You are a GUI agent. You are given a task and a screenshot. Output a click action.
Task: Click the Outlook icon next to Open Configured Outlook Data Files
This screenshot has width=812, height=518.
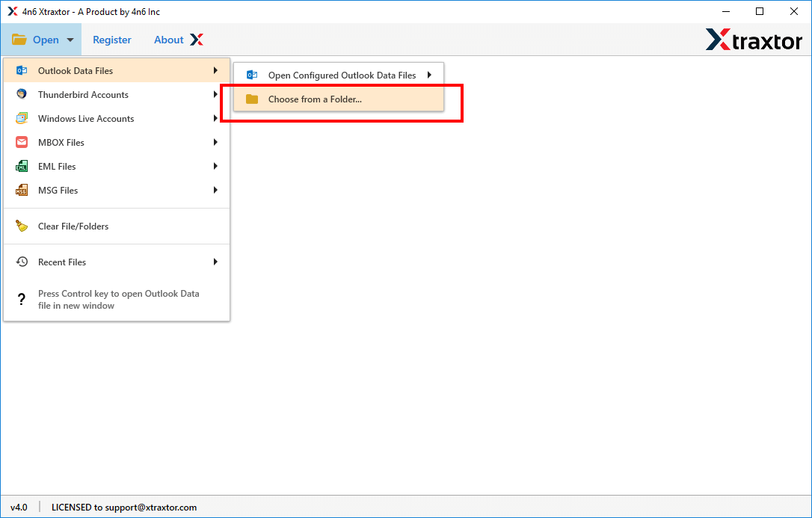click(252, 75)
